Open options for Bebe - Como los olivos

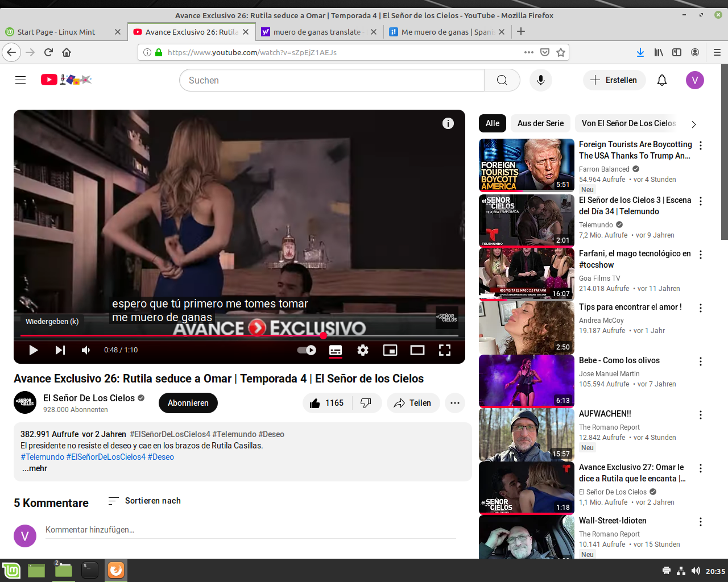point(701,361)
